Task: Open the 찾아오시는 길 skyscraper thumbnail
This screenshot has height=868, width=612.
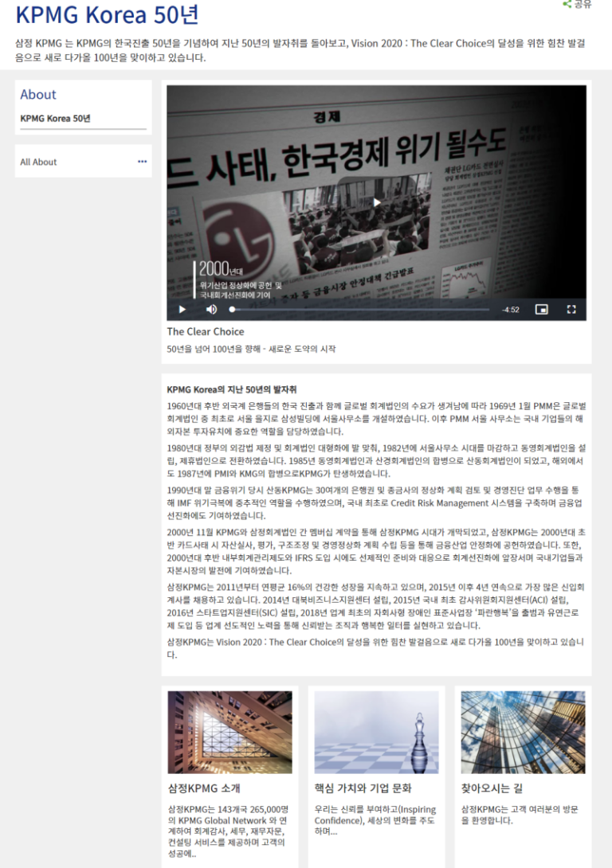Action: pyautogui.click(x=523, y=732)
